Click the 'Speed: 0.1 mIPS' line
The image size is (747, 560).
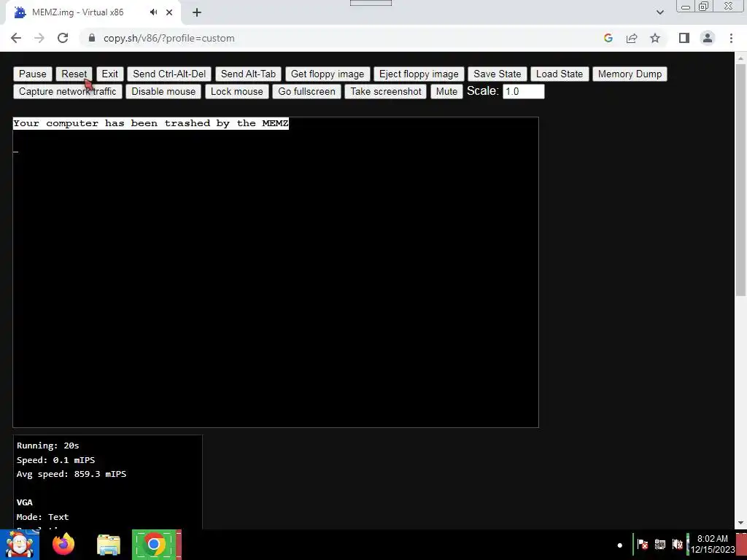tap(55, 460)
